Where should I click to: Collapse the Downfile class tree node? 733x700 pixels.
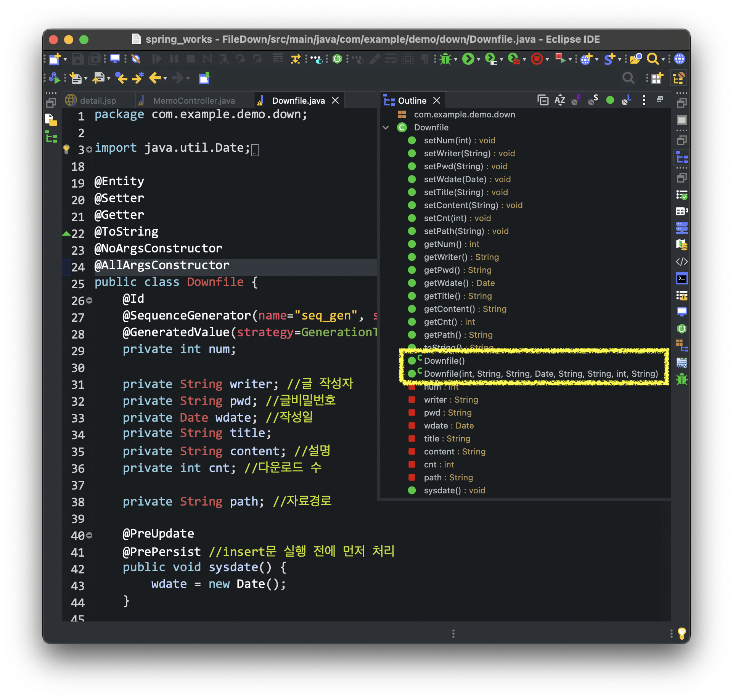tap(386, 128)
